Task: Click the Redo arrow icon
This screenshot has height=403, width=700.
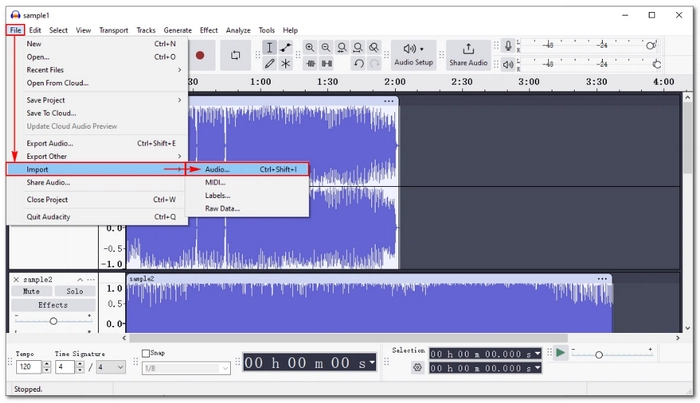Action: coord(375,64)
